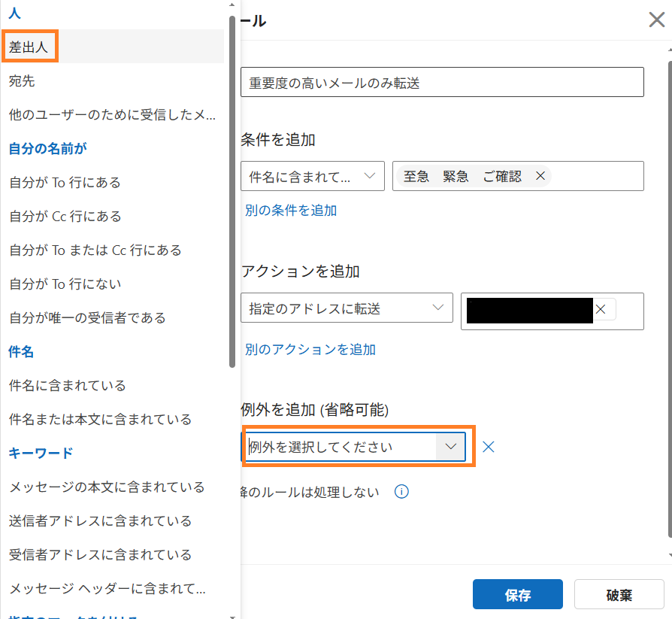Close the rule editing dialog
This screenshot has width=672, height=619.
[655, 20]
